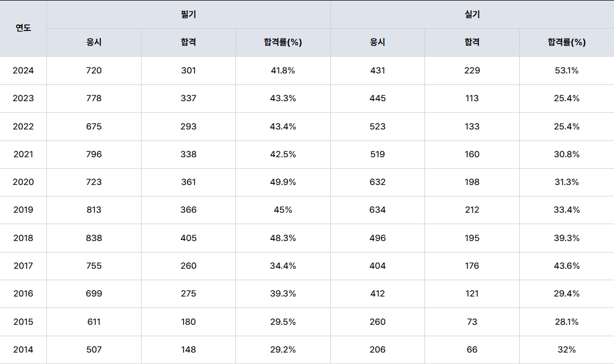
Task: Click the 2024 실기 합격률 53.1% cell
Action: coord(567,70)
